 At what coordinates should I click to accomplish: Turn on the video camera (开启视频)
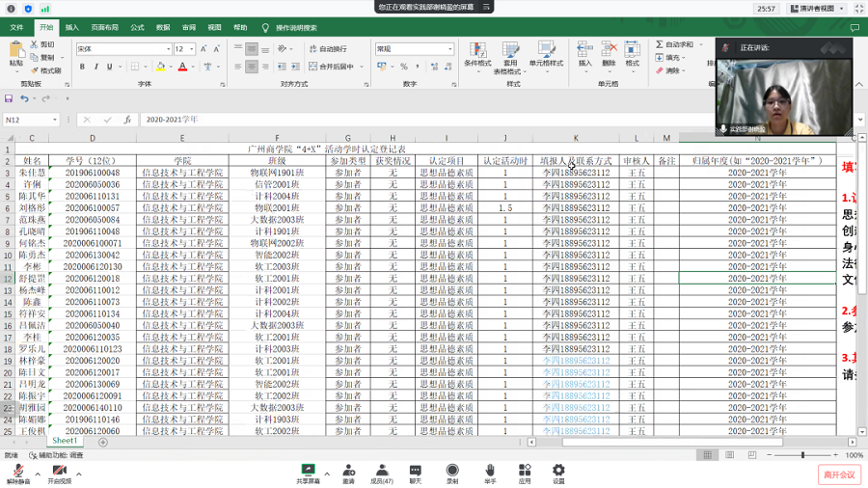59,472
